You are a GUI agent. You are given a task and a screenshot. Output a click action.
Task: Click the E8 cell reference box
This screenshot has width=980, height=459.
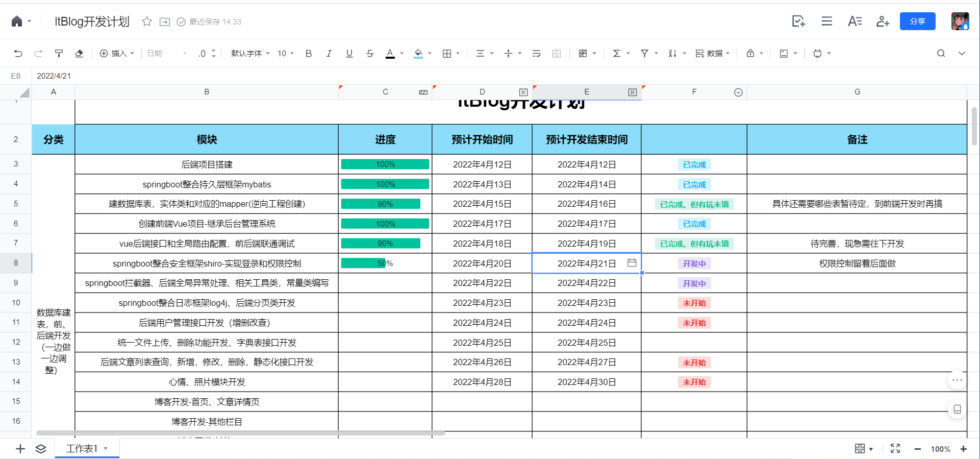click(16, 76)
